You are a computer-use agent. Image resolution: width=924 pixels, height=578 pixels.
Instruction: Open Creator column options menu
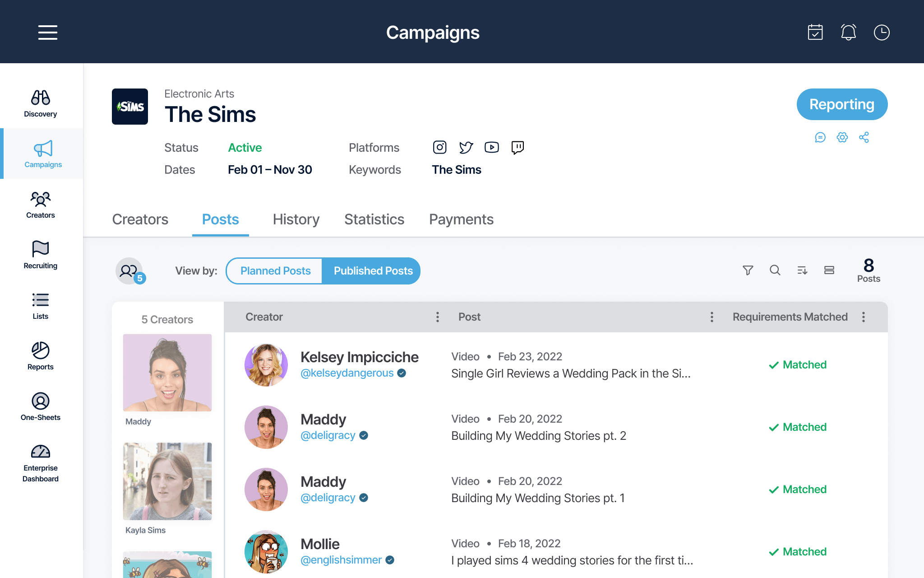pos(438,317)
